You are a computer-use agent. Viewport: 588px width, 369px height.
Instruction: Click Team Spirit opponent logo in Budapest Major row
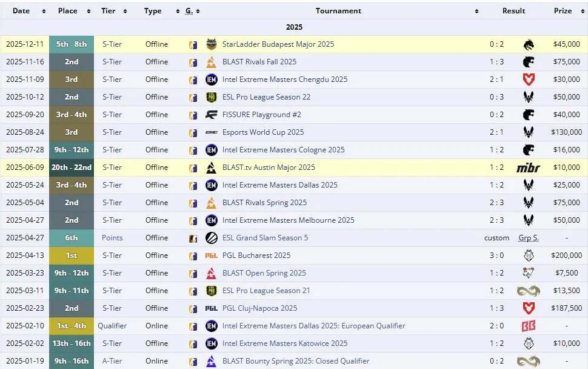pos(529,45)
